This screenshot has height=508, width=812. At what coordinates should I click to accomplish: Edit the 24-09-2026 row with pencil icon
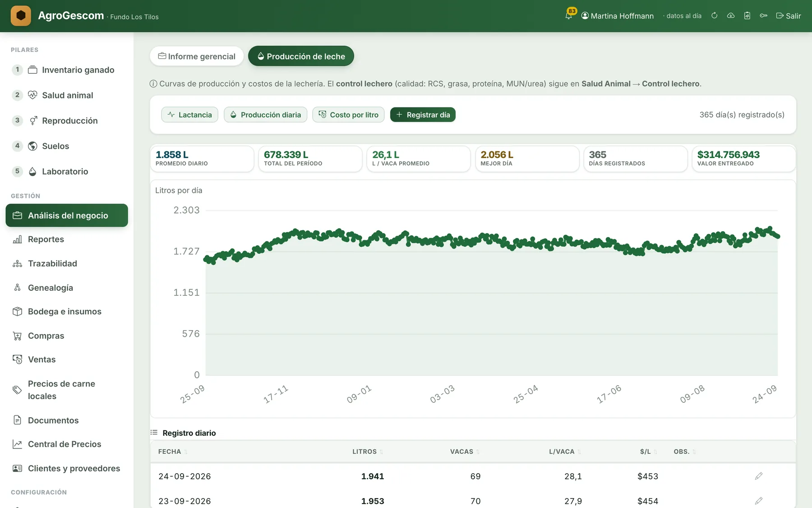pyautogui.click(x=759, y=476)
